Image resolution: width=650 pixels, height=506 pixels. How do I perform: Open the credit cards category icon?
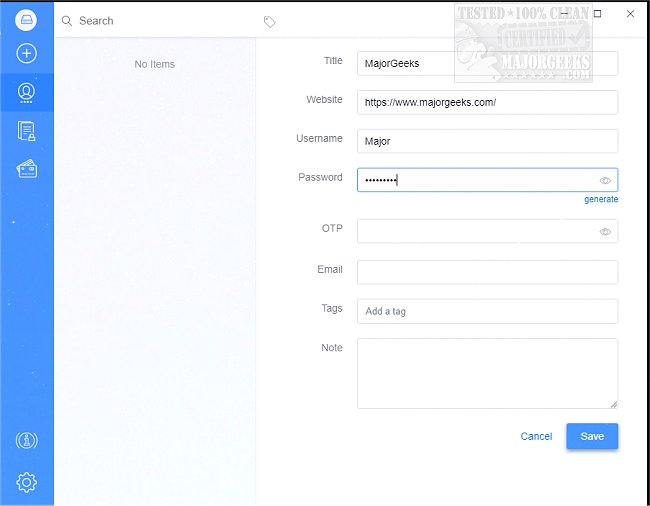pos(26,168)
